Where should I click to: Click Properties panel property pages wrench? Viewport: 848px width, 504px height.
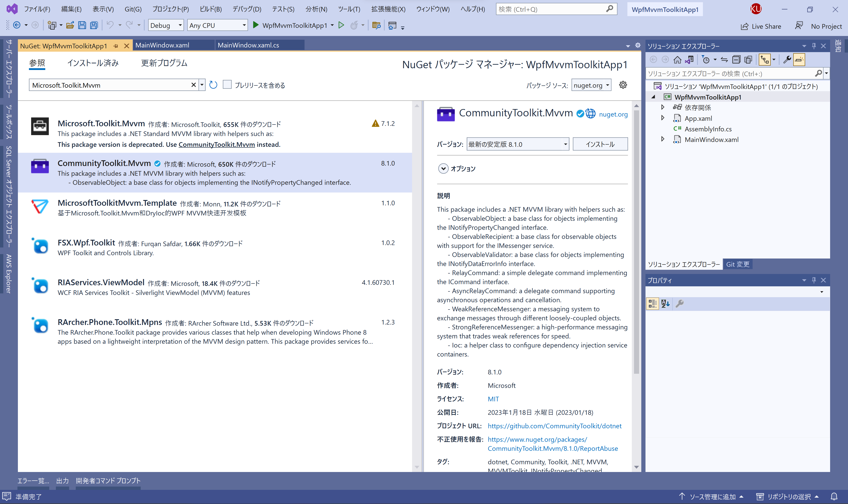(680, 304)
